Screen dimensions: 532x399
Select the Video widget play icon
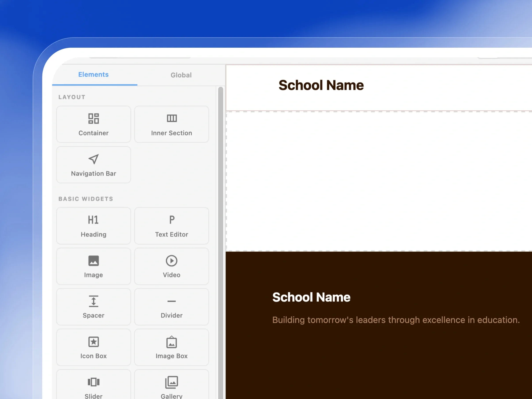click(x=172, y=261)
